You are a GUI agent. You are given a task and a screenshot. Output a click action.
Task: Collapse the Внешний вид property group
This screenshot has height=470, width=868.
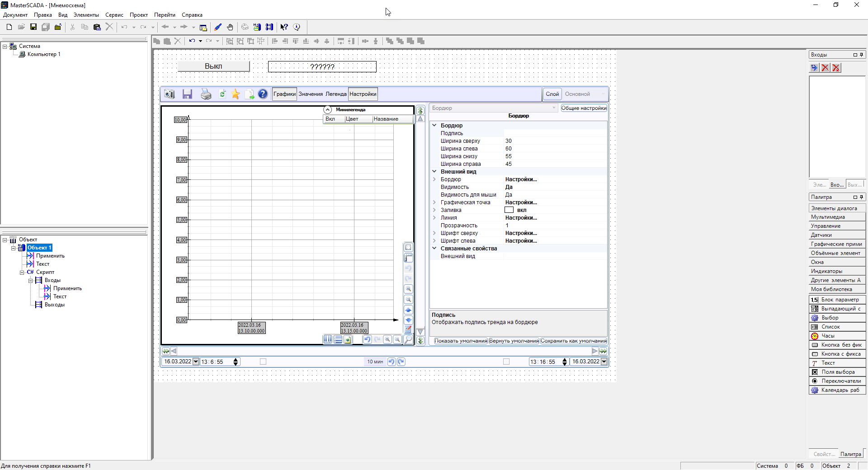pos(434,172)
